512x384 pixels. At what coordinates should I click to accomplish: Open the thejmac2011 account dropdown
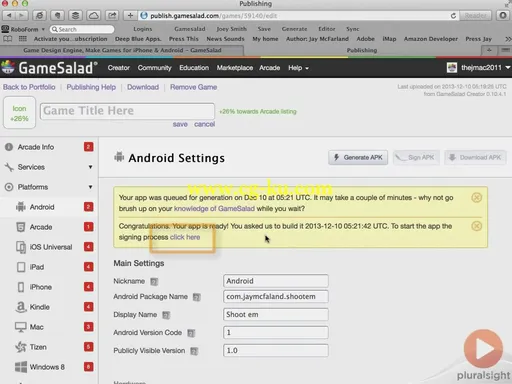click(479, 68)
